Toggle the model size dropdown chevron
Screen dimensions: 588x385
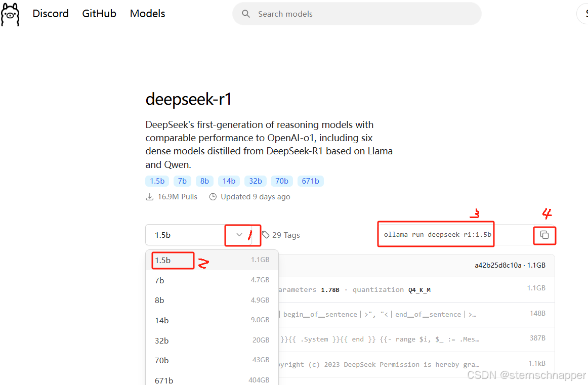pos(239,235)
